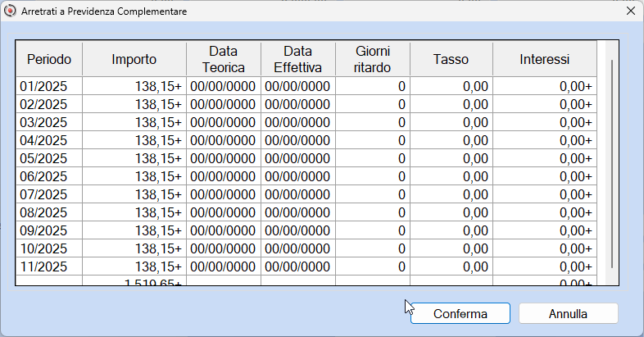Click Tasso 0,00 in row 05/2025

(451, 158)
